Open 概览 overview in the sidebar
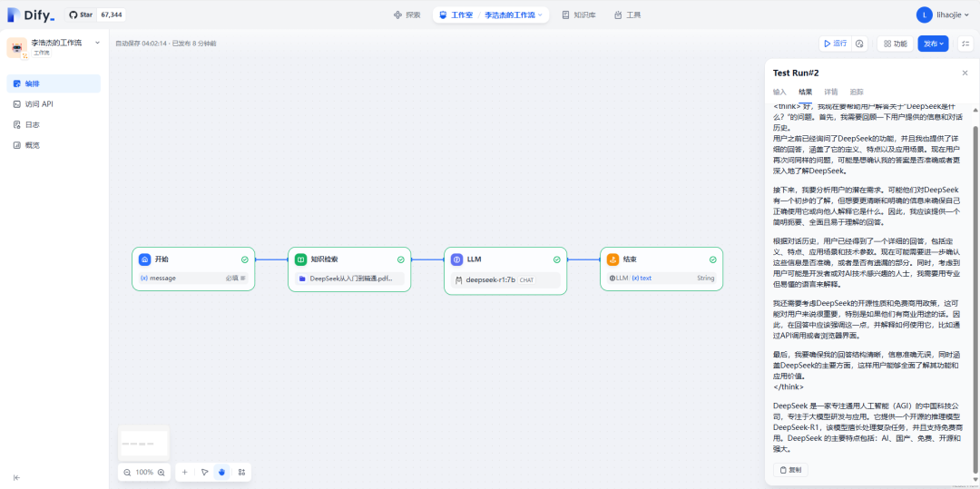The image size is (980, 489). pos(54,145)
